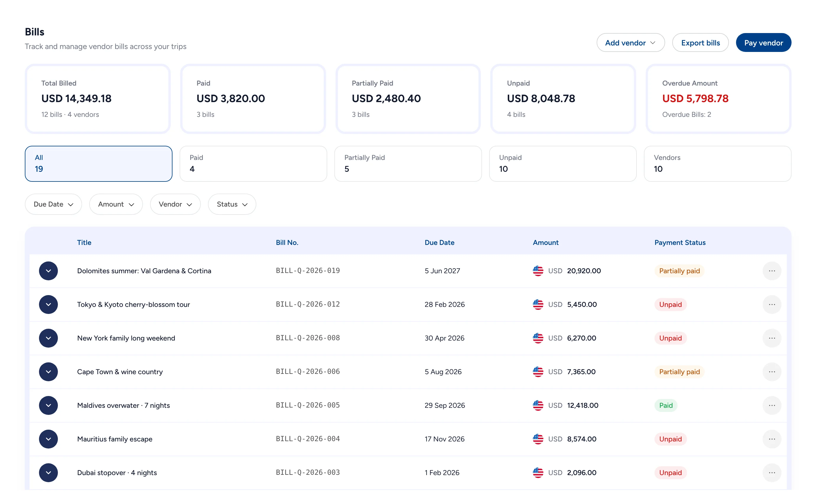Expand the Dubai stopover row
Viewport: 814px width, 504px height.
tap(48, 473)
